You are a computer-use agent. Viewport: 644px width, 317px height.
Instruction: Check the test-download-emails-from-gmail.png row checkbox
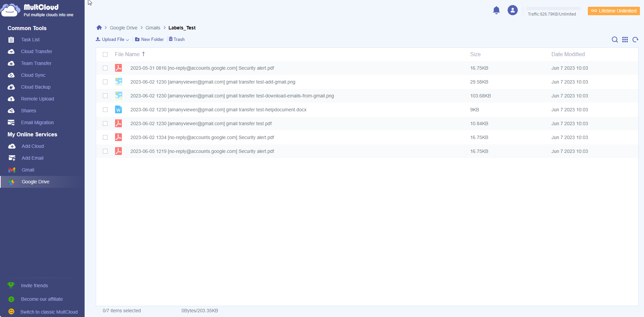tap(105, 96)
